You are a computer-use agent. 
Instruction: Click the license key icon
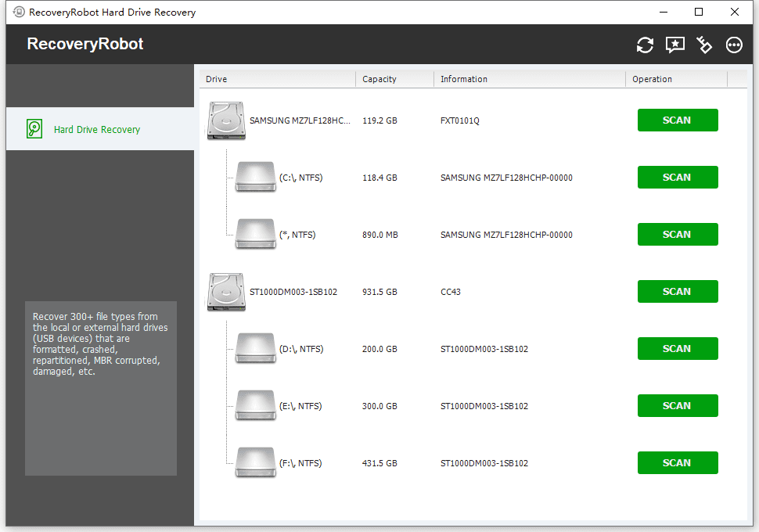pyautogui.click(x=704, y=45)
